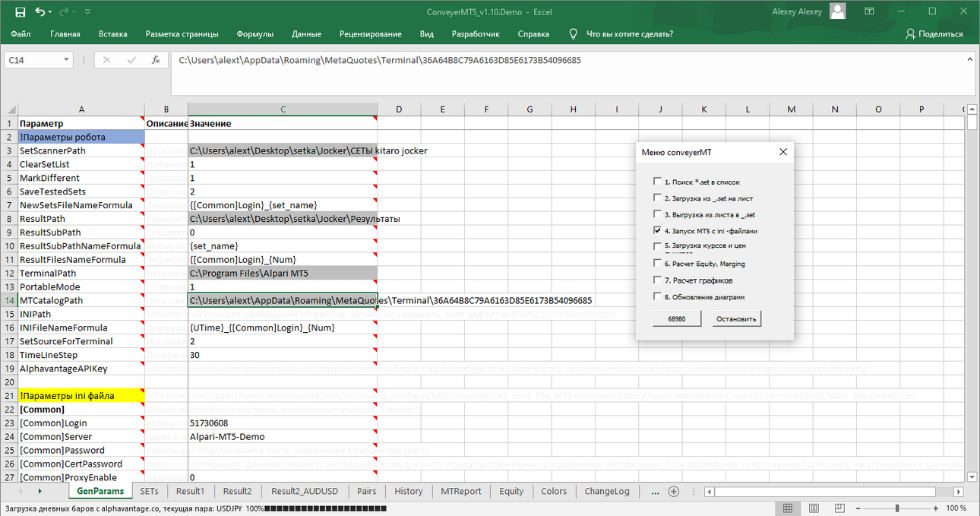Click the 68980 button in dialog
This screenshot has width=980, height=516.
click(676, 319)
